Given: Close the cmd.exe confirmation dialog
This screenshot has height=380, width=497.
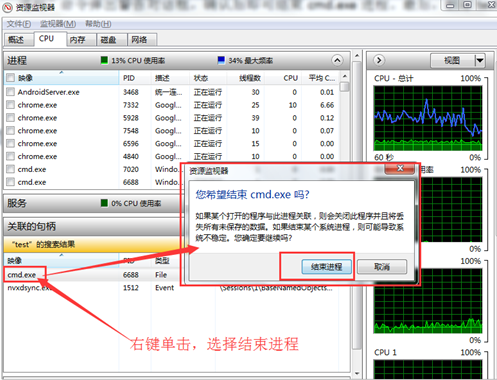Looking at the screenshot, I should 400,169.
